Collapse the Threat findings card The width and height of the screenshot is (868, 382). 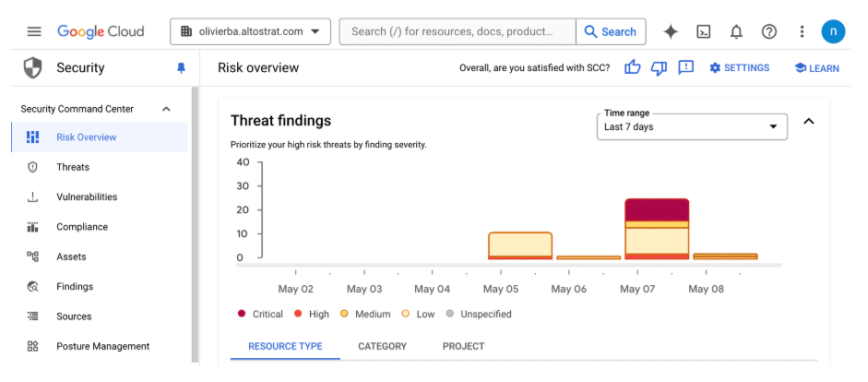[809, 121]
